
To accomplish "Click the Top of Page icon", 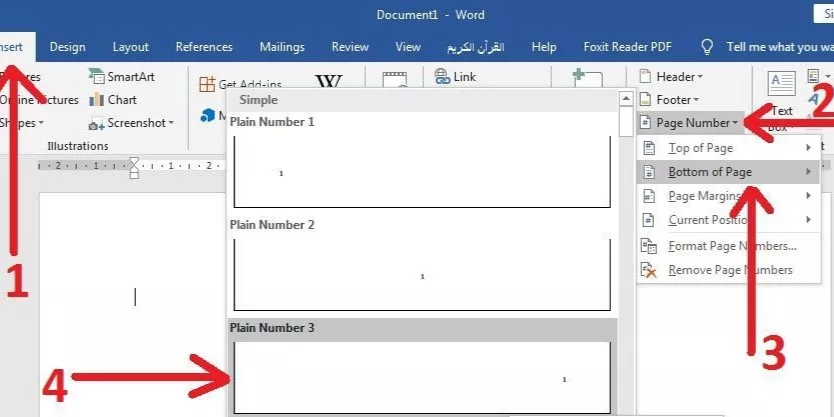I will [x=649, y=148].
